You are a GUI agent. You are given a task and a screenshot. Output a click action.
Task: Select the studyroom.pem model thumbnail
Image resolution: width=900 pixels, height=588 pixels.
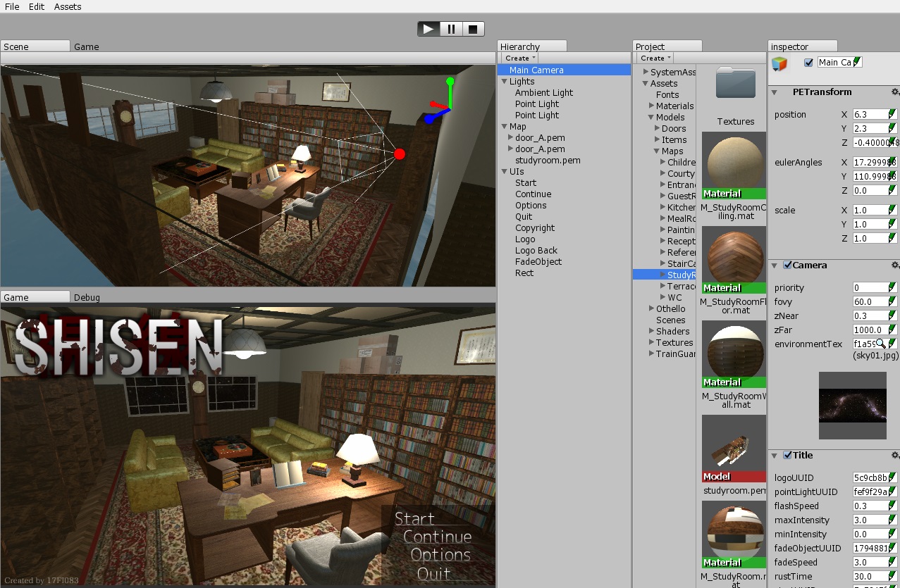[x=734, y=448]
